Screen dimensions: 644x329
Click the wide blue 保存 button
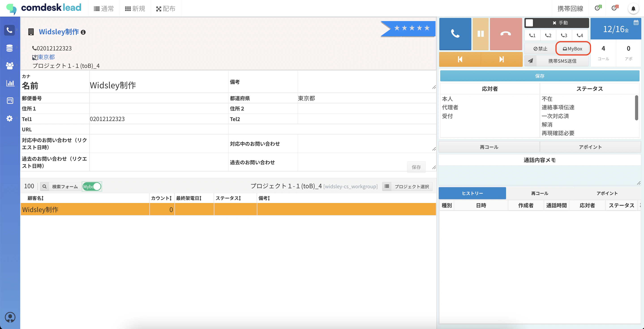[x=539, y=76]
